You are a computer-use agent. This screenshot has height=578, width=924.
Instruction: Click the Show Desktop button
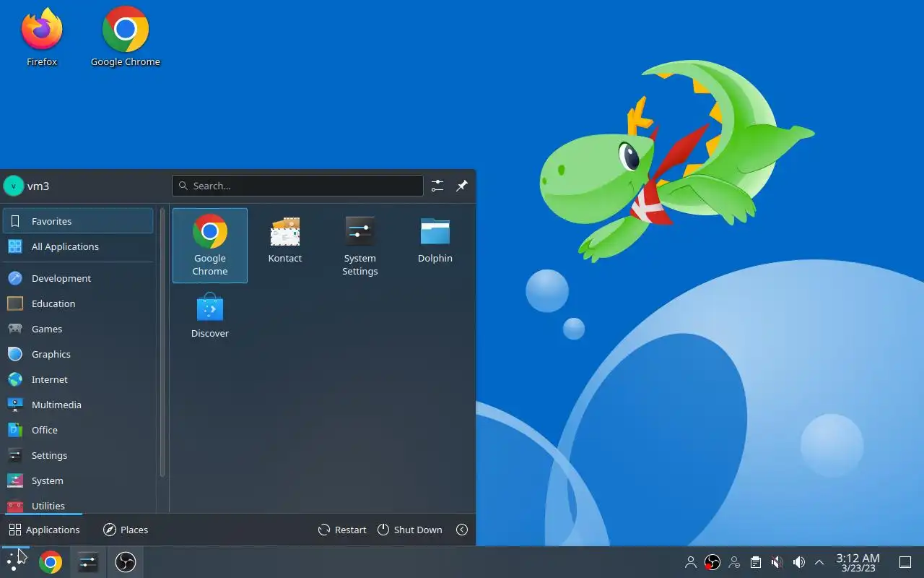click(x=905, y=562)
